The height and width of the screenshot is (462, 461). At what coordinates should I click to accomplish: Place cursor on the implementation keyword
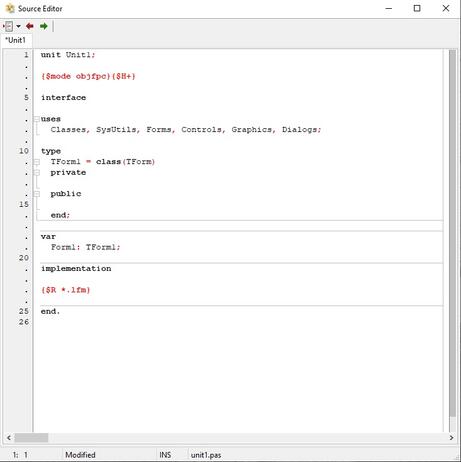point(76,269)
